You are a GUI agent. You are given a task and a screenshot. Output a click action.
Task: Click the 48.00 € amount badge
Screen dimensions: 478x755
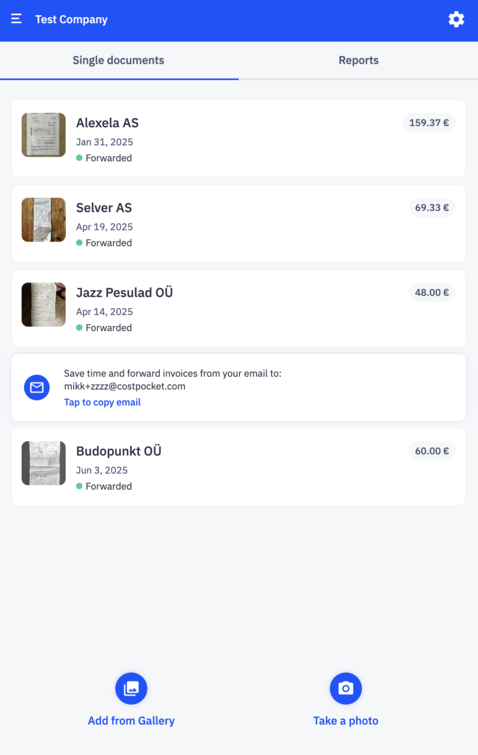432,292
